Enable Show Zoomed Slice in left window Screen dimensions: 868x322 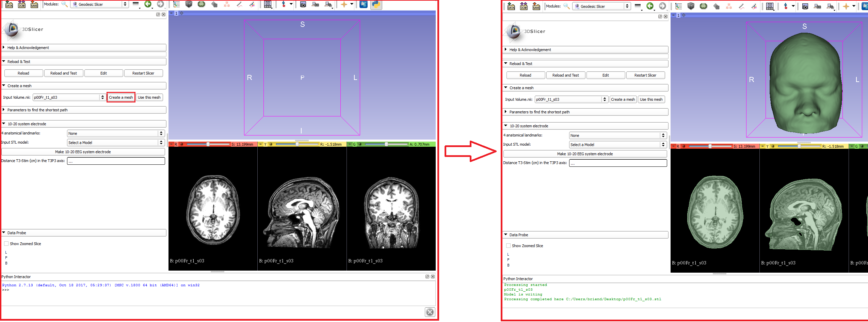click(x=6, y=244)
